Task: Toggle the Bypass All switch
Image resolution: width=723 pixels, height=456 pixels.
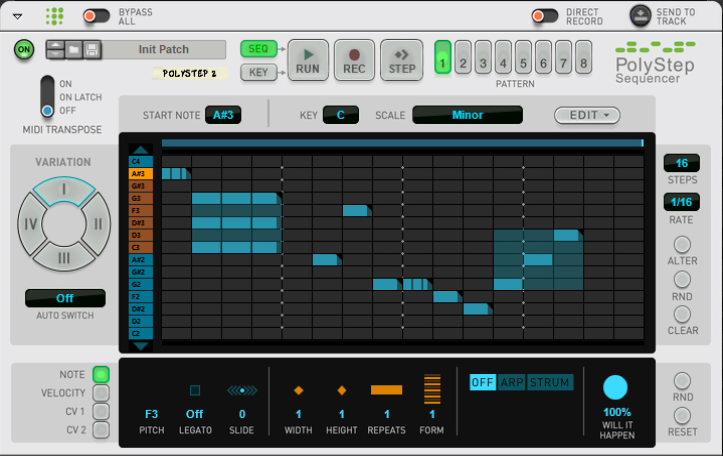Action: coord(96,16)
